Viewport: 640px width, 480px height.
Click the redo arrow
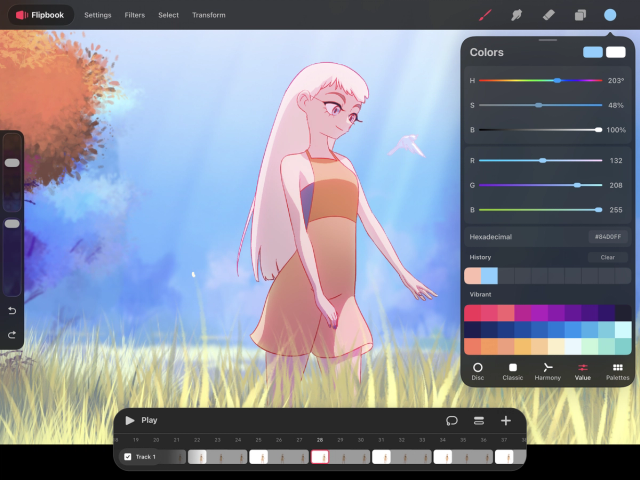point(12,335)
